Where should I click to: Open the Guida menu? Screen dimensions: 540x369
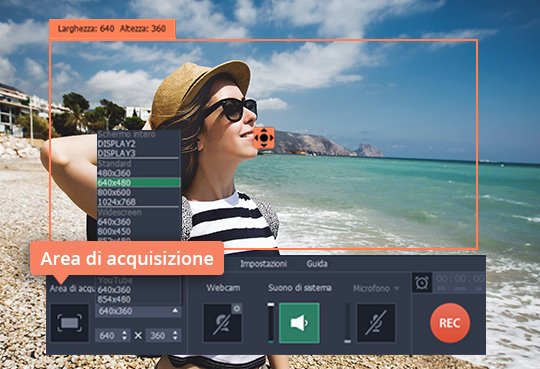pyautogui.click(x=317, y=264)
